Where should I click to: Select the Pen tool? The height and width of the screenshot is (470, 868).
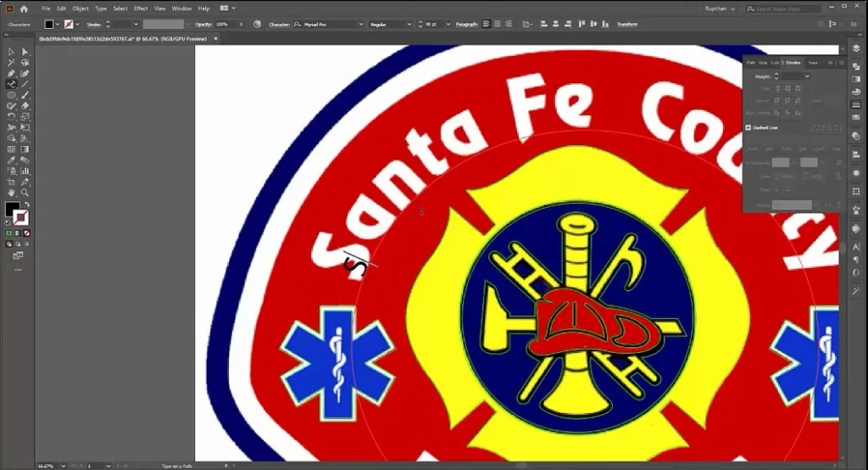11,73
